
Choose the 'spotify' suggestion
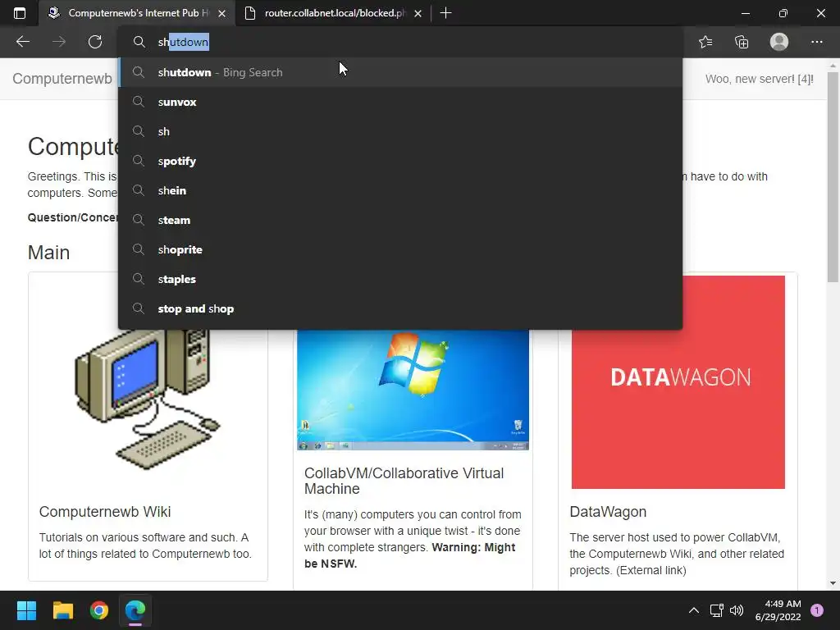400,161
